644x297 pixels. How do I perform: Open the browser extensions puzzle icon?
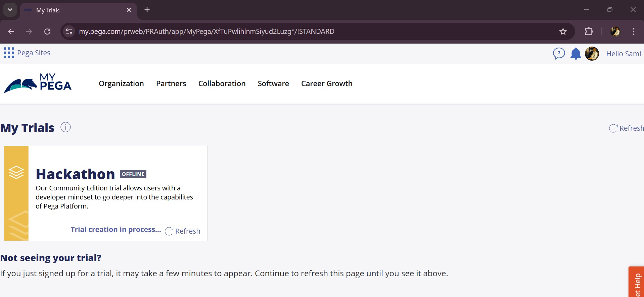589,32
